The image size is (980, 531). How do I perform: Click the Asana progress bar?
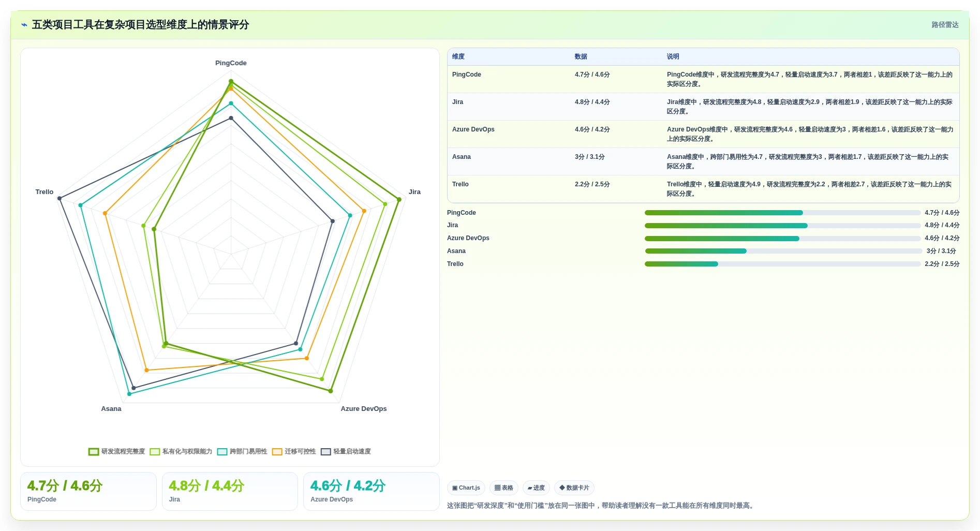[x=783, y=251]
